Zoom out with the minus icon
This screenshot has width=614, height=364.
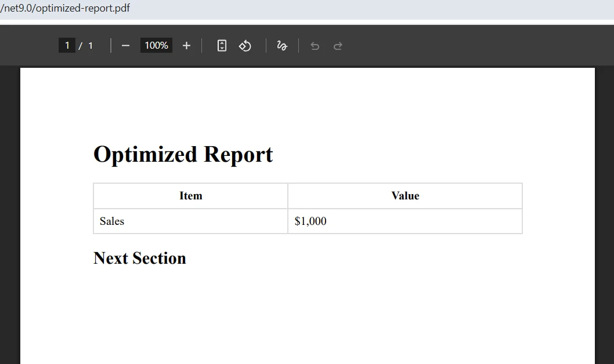click(x=125, y=45)
